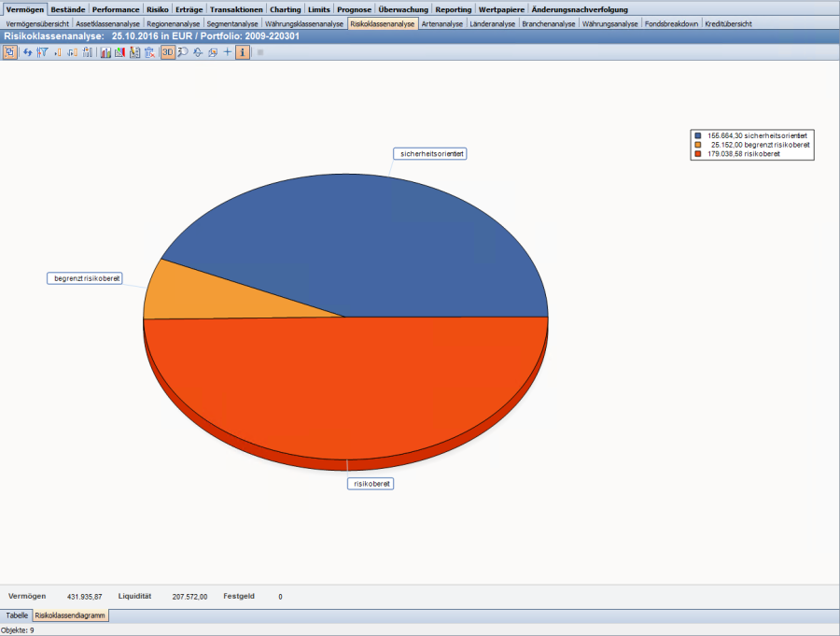Screen dimensions: 840x636
Task: Select the magnifier zoom tool
Action: tap(183, 52)
